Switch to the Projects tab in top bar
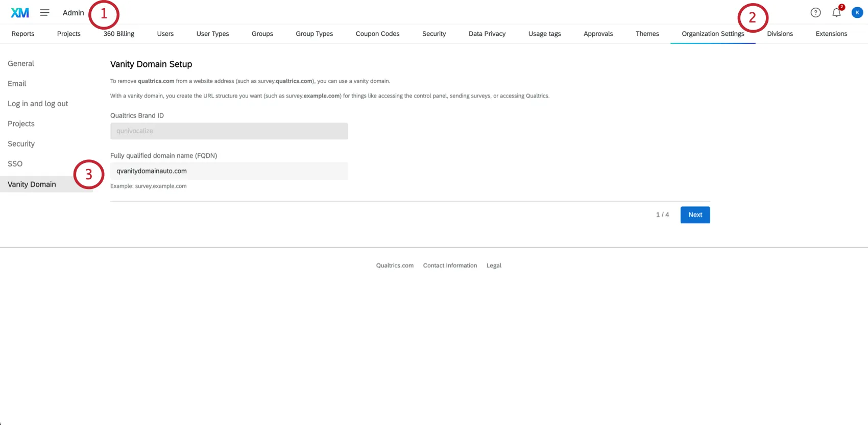868x425 pixels. point(69,34)
